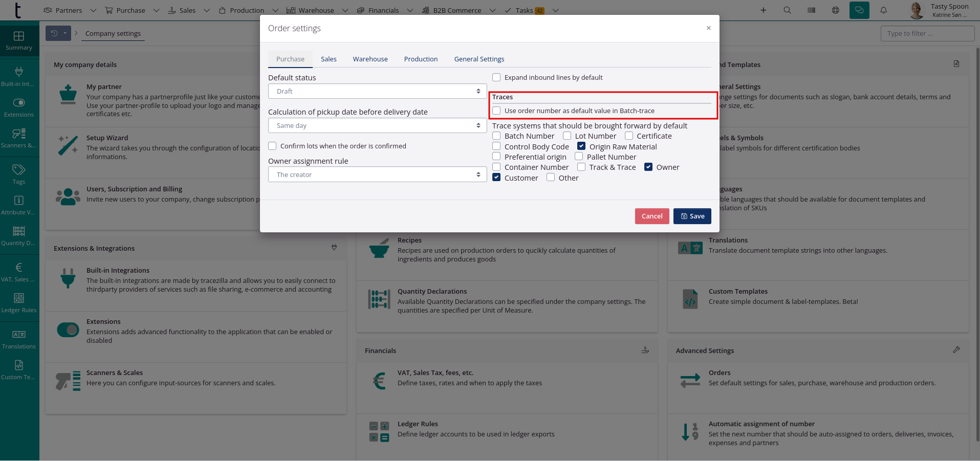
Task: Check the Batch Number trace option
Action: click(496, 136)
